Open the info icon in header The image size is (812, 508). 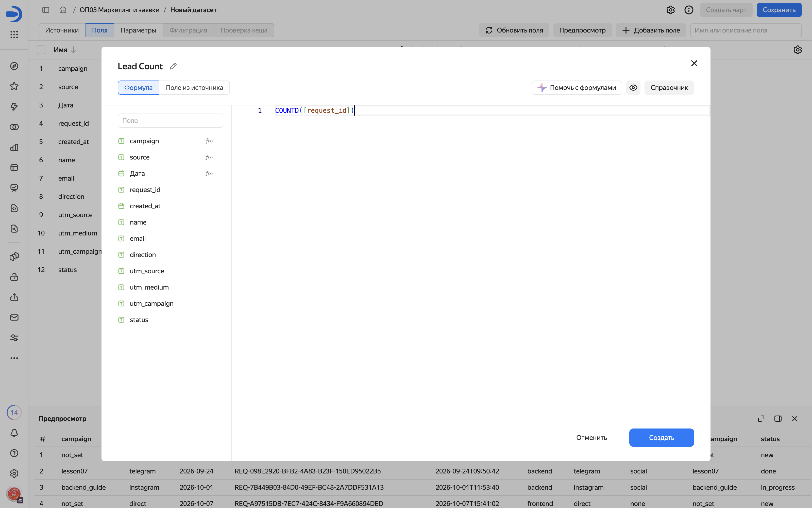click(688, 10)
